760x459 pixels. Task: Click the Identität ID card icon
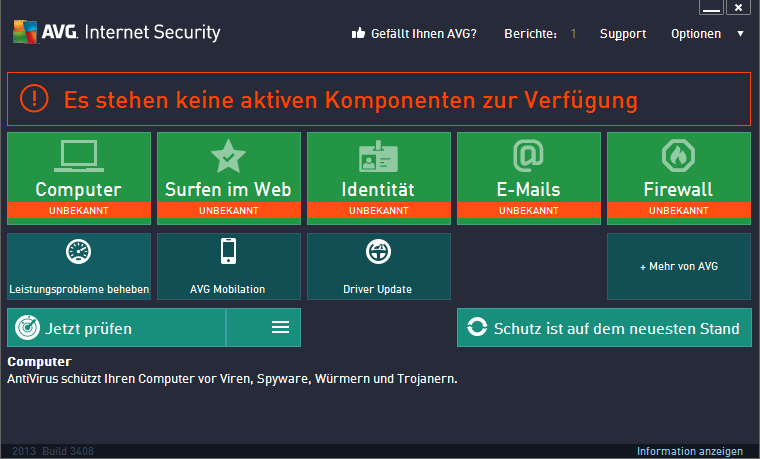tap(378, 155)
